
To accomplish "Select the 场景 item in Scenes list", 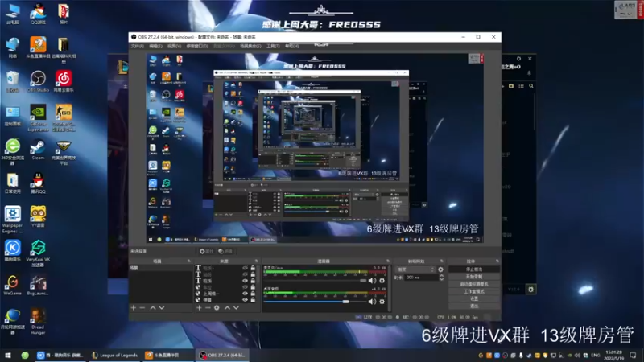I will coord(161,268).
